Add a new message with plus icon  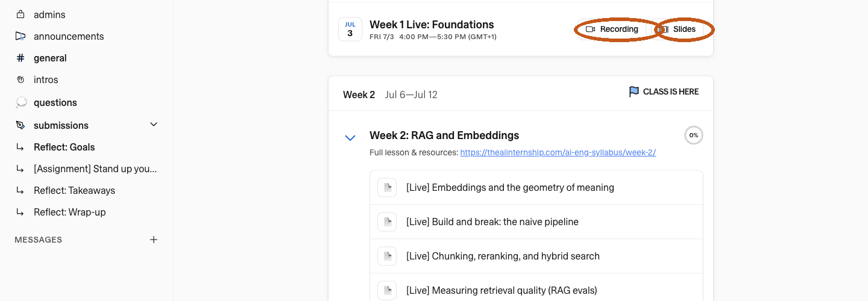(x=154, y=240)
